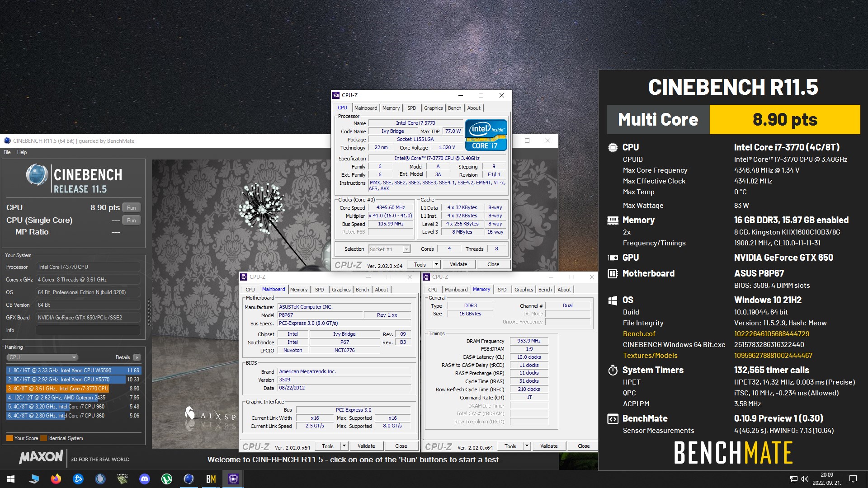The height and width of the screenshot is (488, 868).
Task: Open Bench tab in top CPU-Z window
Action: click(454, 108)
